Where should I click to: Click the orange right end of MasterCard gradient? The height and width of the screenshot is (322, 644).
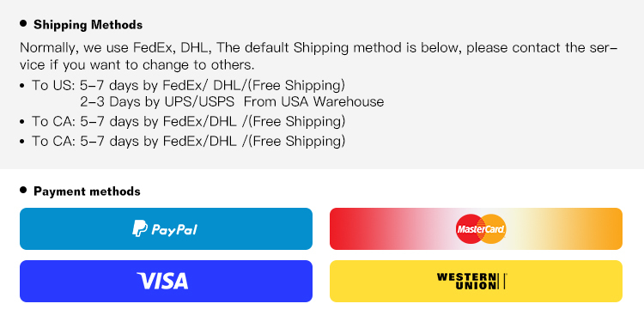608,228
